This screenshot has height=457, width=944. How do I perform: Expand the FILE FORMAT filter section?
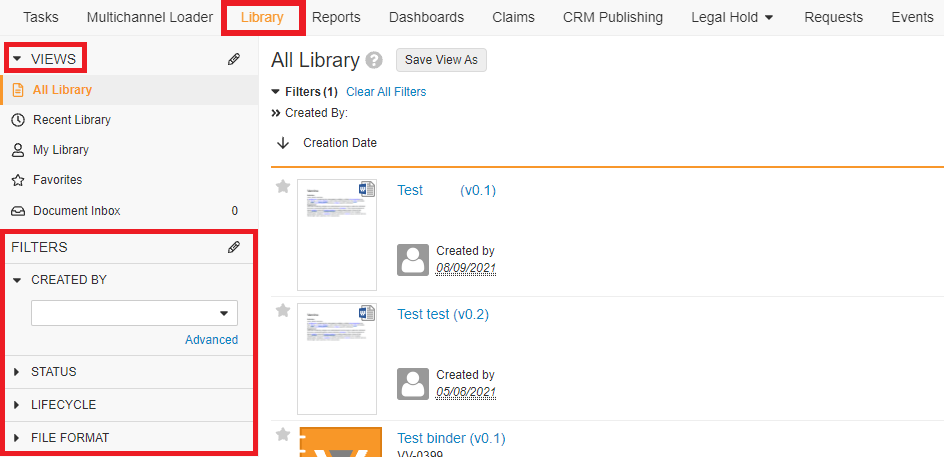69,438
